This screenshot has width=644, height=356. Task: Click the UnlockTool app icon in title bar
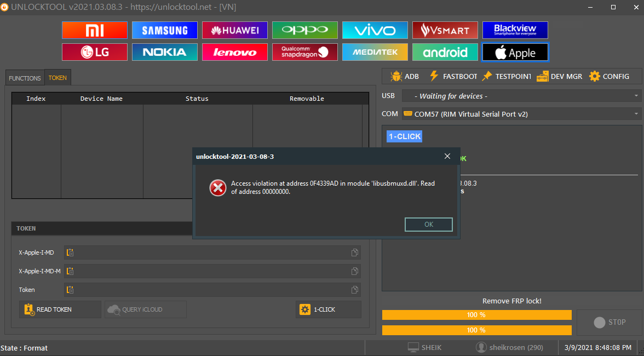(x=4, y=7)
